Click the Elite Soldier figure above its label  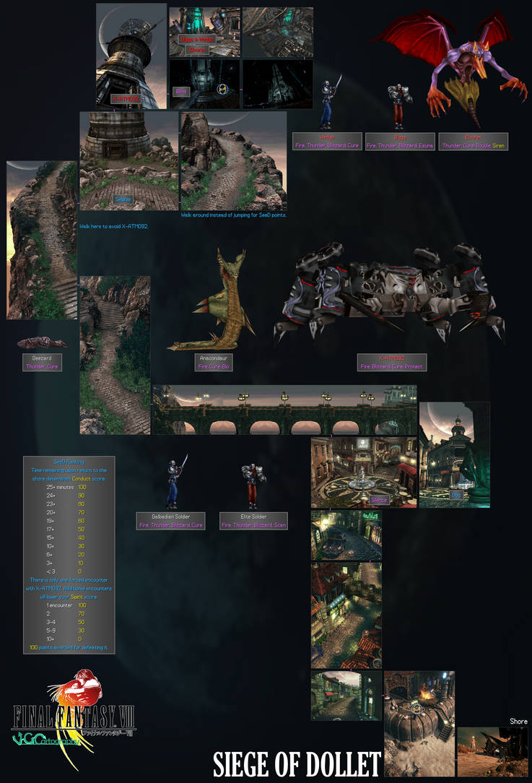click(253, 485)
